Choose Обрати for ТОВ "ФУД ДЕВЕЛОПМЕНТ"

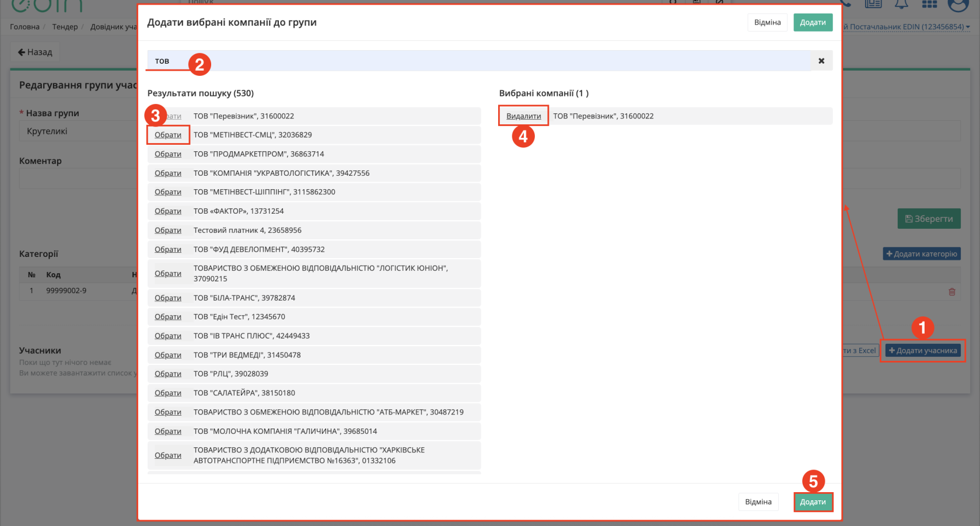[168, 249]
